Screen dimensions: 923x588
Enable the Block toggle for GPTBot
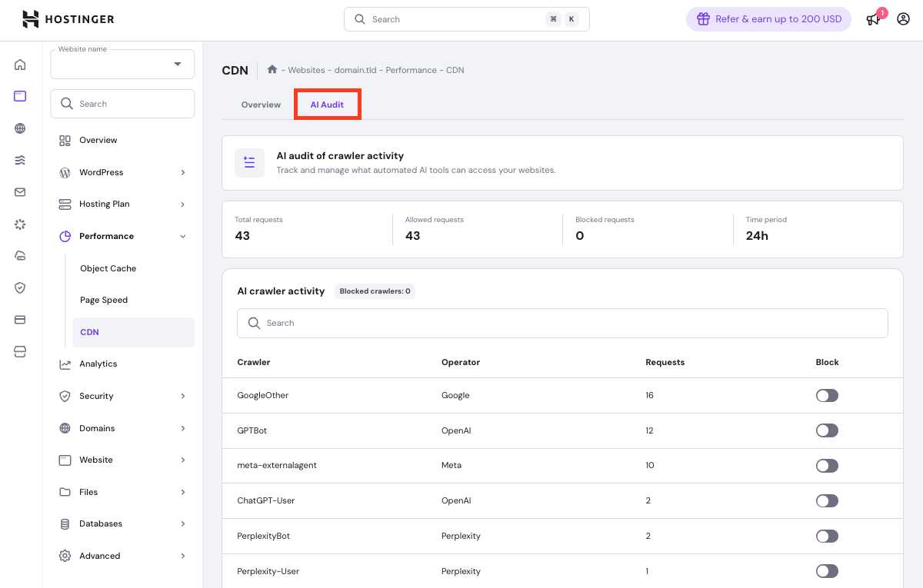click(827, 430)
